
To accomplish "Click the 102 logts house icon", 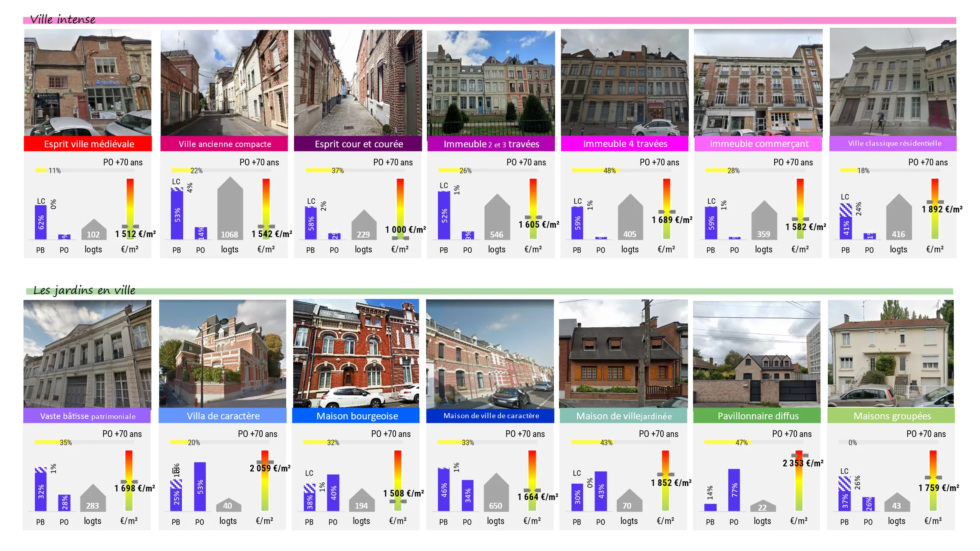I will click(94, 229).
